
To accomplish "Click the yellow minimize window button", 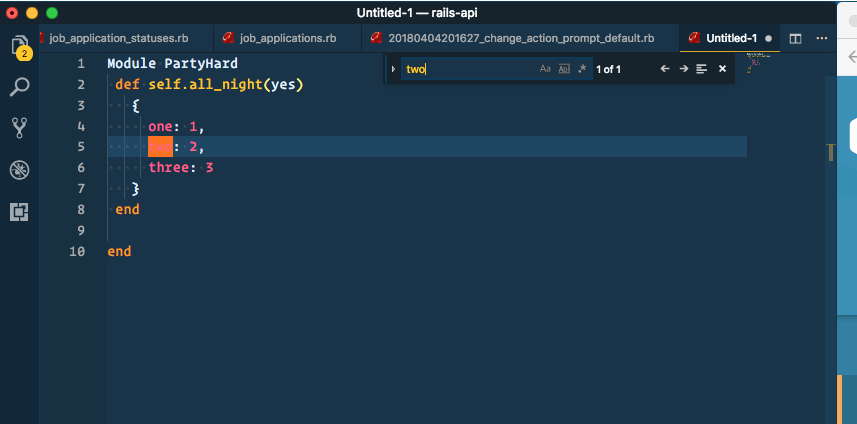I will pos(32,13).
